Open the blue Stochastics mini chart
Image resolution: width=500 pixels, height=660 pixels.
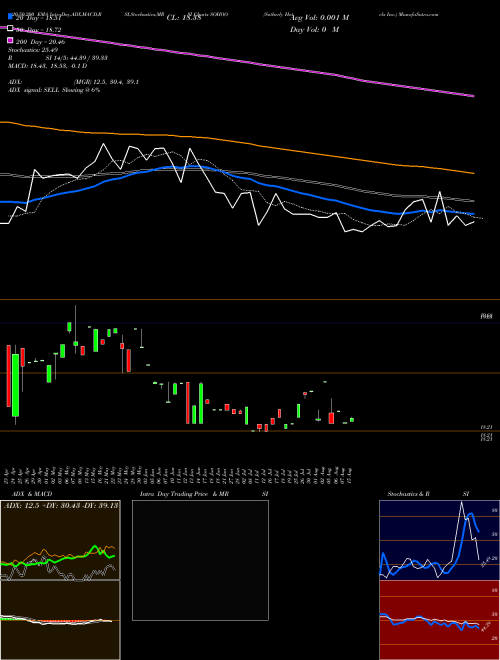439,540
